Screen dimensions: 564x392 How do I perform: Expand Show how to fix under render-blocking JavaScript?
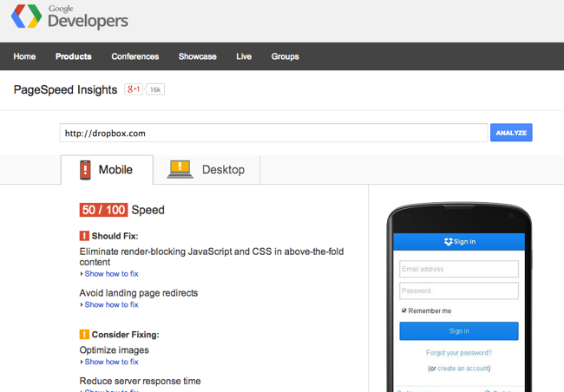click(111, 274)
